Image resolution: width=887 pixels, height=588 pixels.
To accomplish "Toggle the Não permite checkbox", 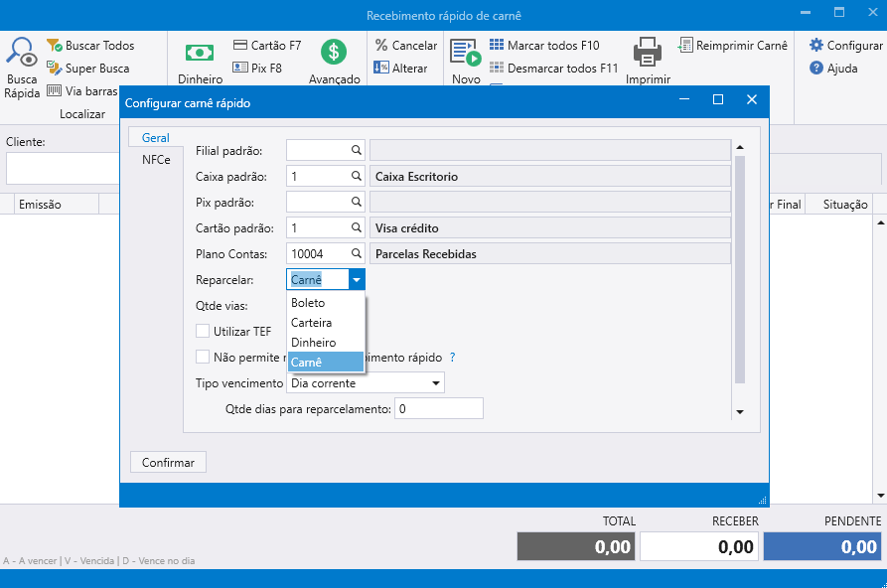I will 203,357.
